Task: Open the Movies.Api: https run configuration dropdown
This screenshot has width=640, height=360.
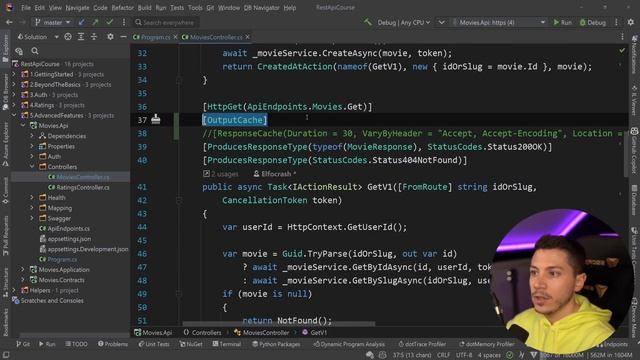Action: click(x=498, y=22)
